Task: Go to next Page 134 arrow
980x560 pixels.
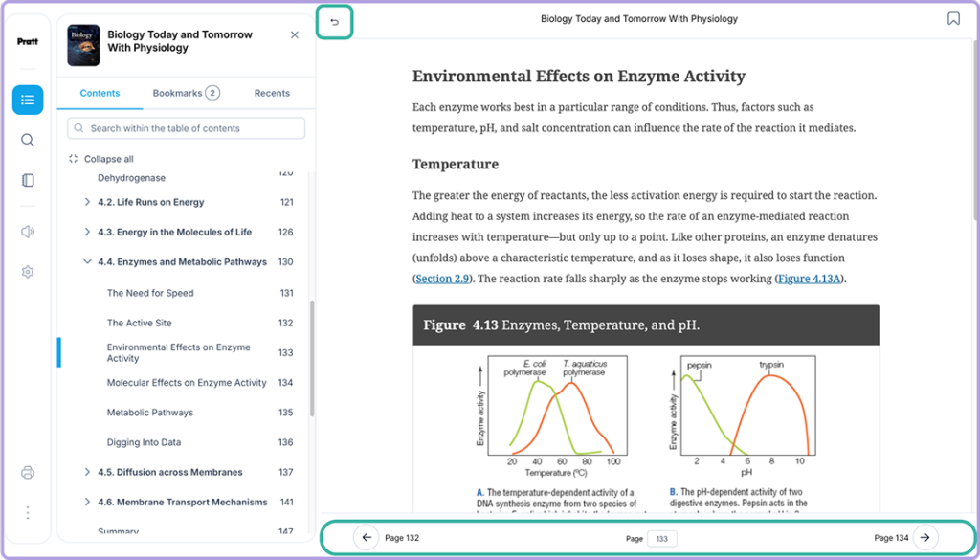Action: [x=925, y=537]
